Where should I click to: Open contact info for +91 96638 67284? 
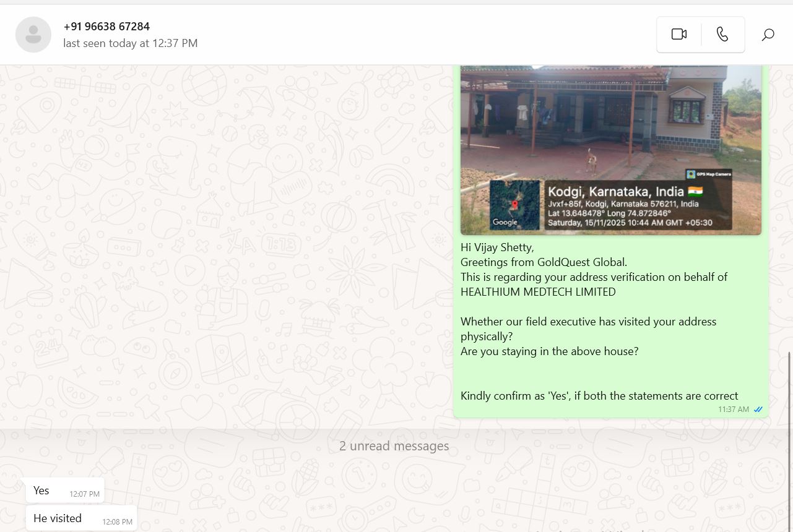pyautogui.click(x=106, y=27)
